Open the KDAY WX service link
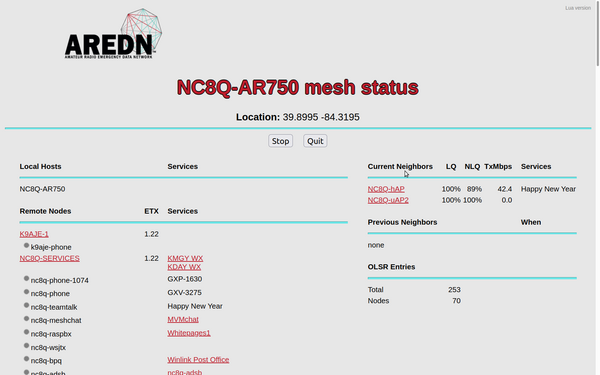Screen dimensions: 600x375 point(184,267)
